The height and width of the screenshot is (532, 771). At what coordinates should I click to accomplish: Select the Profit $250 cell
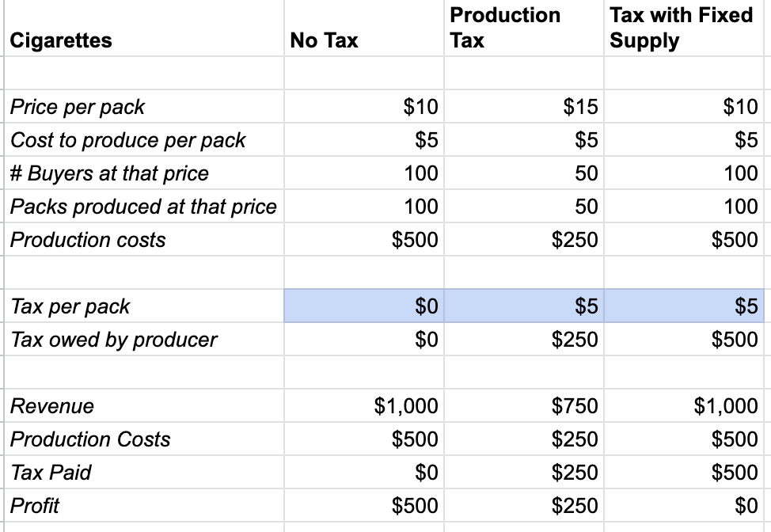coord(524,505)
